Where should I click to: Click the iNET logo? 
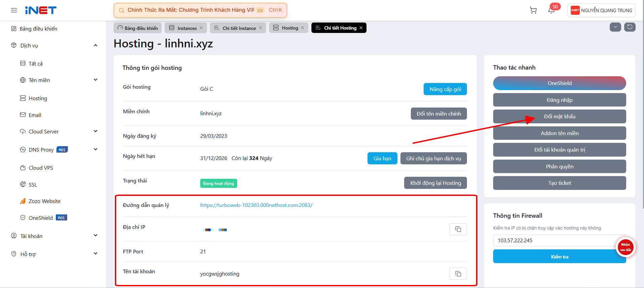point(41,10)
